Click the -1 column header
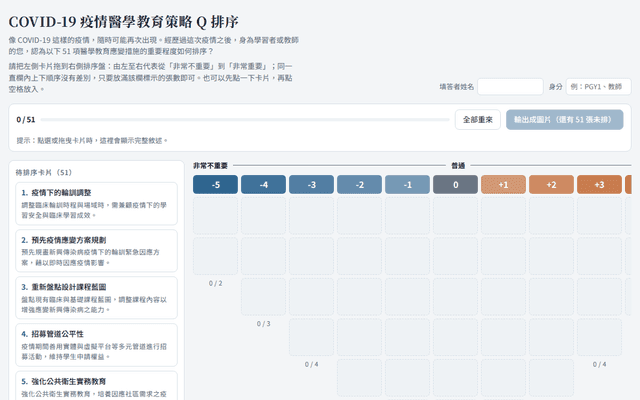This screenshot has height=400, width=640. [x=407, y=184]
